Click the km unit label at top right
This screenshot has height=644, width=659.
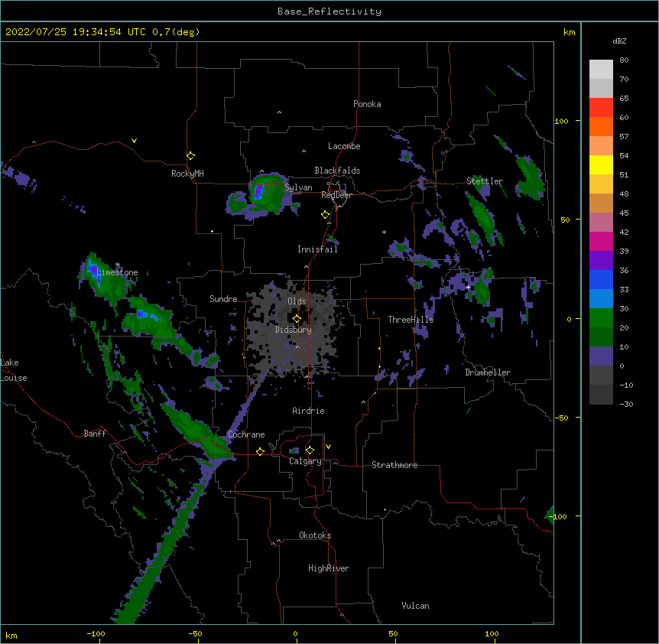point(569,32)
